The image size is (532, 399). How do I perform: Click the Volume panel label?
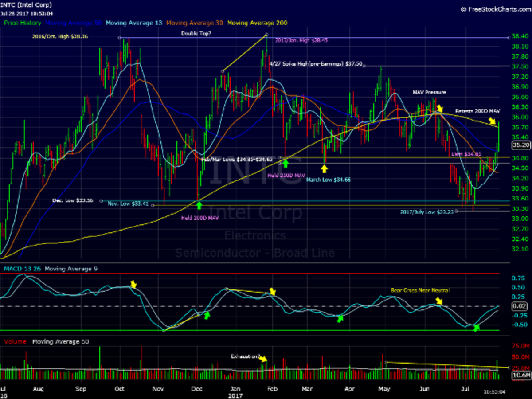pos(16,342)
